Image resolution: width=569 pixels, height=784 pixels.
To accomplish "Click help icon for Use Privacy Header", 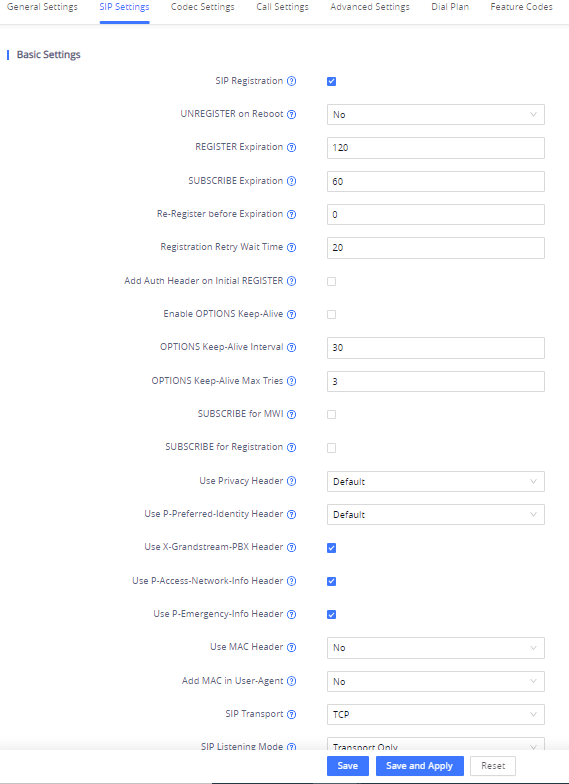I will tap(292, 481).
